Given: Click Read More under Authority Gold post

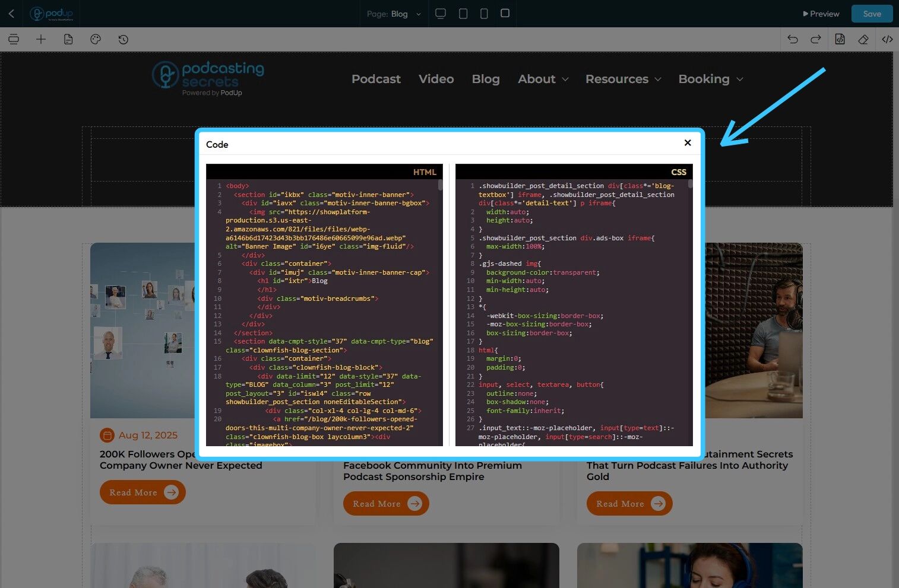Looking at the screenshot, I should coord(629,504).
